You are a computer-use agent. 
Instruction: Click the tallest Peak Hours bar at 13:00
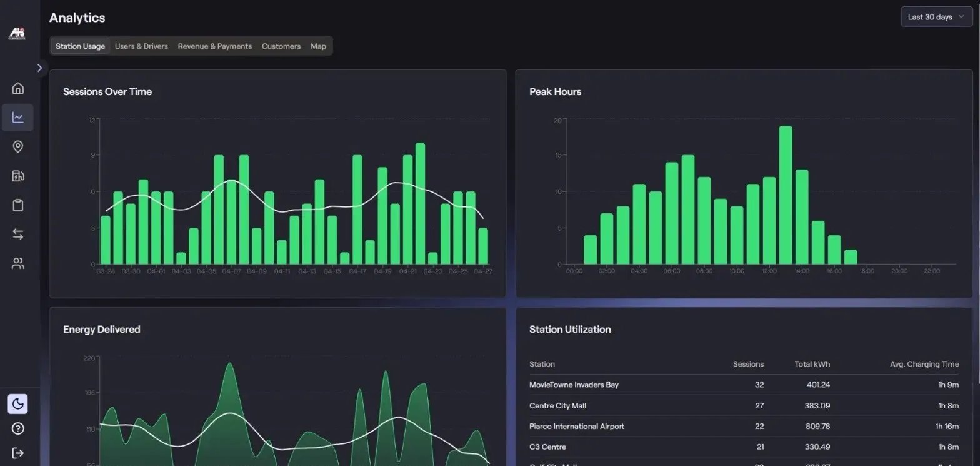click(x=786, y=195)
